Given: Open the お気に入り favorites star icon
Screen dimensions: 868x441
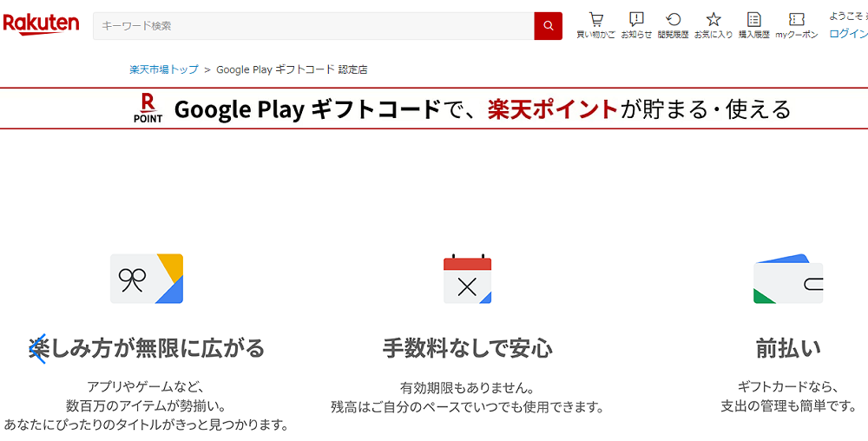Looking at the screenshot, I should coord(713,25).
